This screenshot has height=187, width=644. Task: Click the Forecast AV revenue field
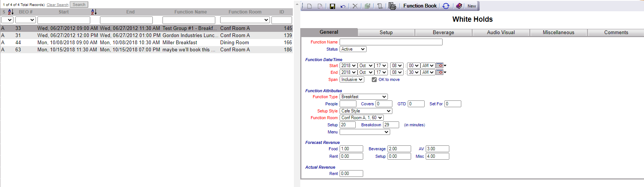click(x=437, y=149)
